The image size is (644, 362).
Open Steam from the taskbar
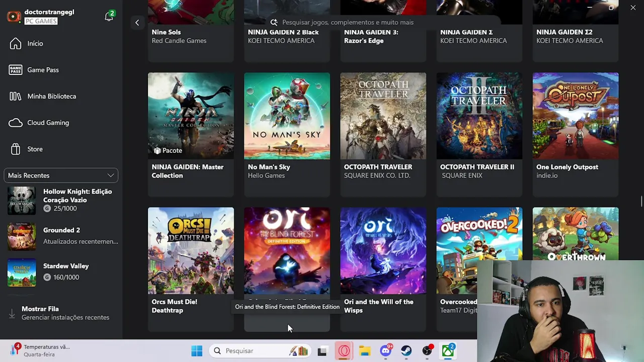coord(406,351)
